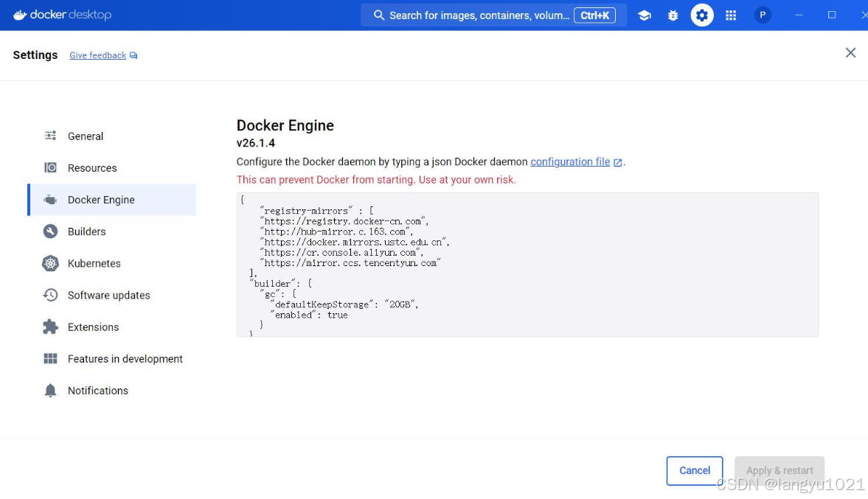Open the apps grid icon in header
Screen dimensions: 868x499
pyautogui.click(x=731, y=15)
